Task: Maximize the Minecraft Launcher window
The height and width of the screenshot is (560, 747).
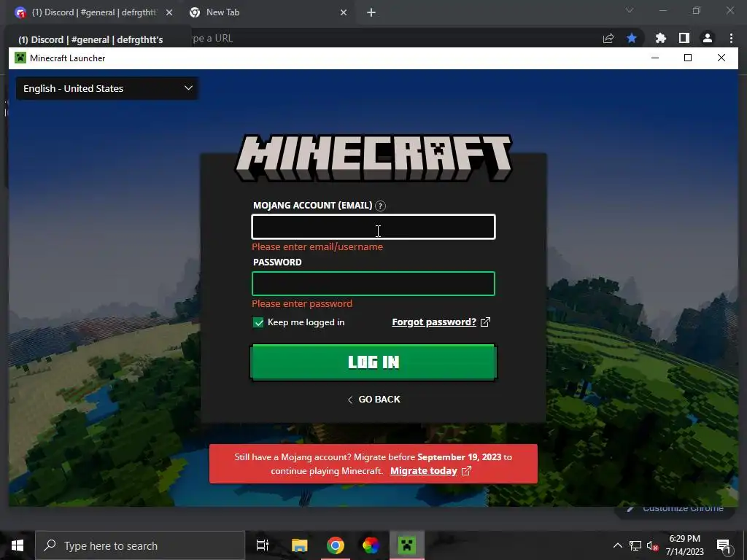Action: point(687,58)
